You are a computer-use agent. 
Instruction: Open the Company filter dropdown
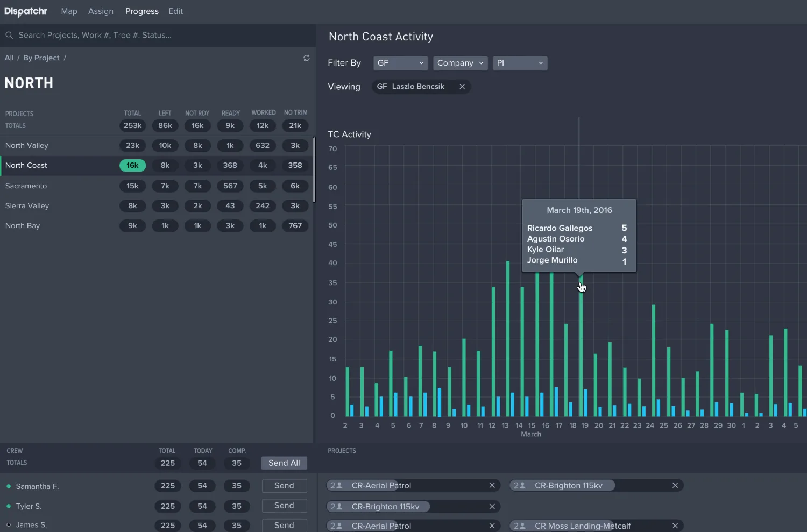pos(461,63)
